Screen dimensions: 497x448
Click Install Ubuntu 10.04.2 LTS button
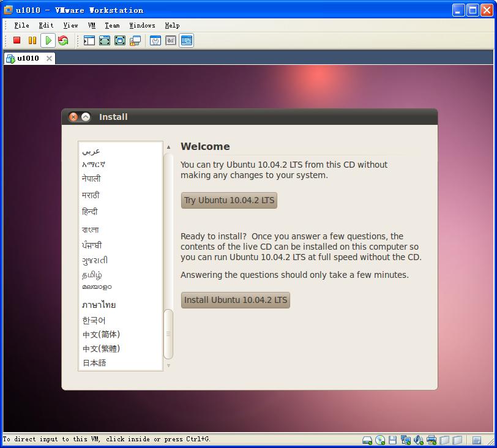tap(236, 300)
